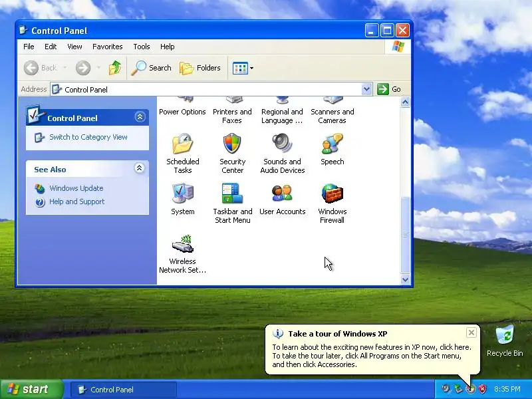Image resolution: width=532 pixels, height=399 pixels.
Task: Click the Printers and Faxes label
Action: (232, 116)
